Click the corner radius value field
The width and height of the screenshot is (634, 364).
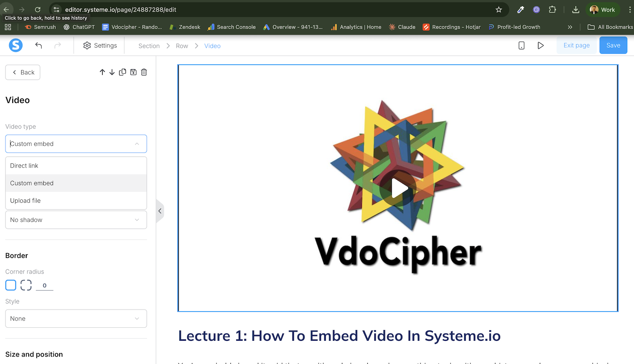point(44,285)
